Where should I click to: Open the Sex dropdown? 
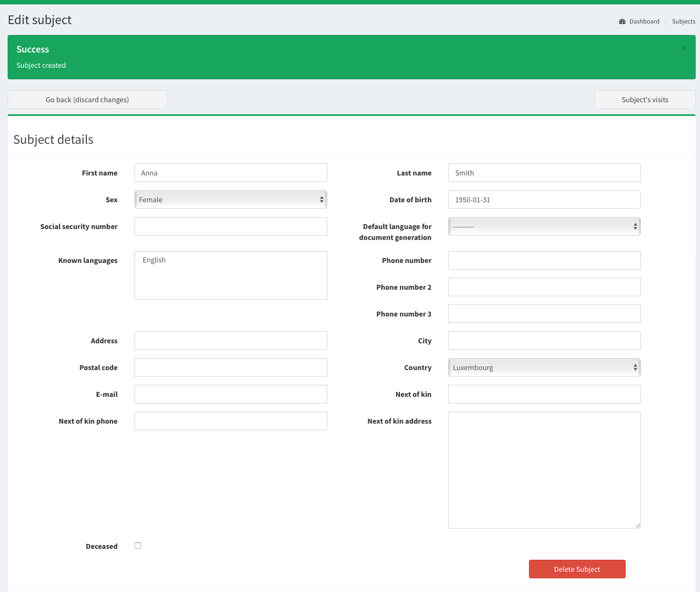[x=231, y=200]
